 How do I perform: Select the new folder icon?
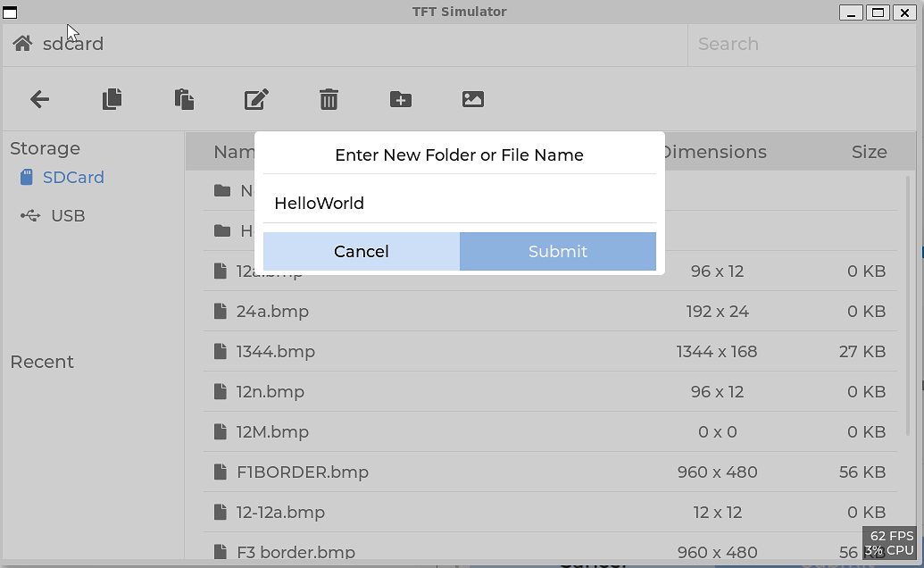tap(400, 99)
